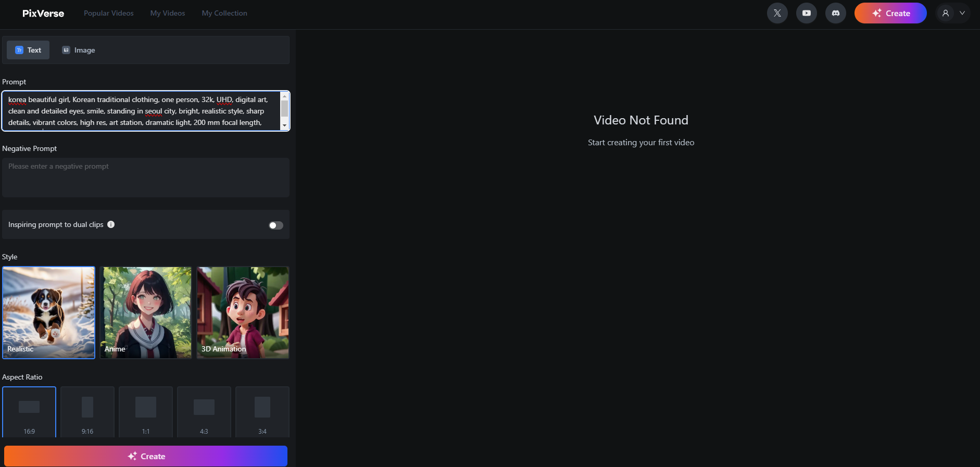Click the prompt scrollbar down arrow
Image resolution: width=980 pixels, height=467 pixels.
click(x=284, y=125)
